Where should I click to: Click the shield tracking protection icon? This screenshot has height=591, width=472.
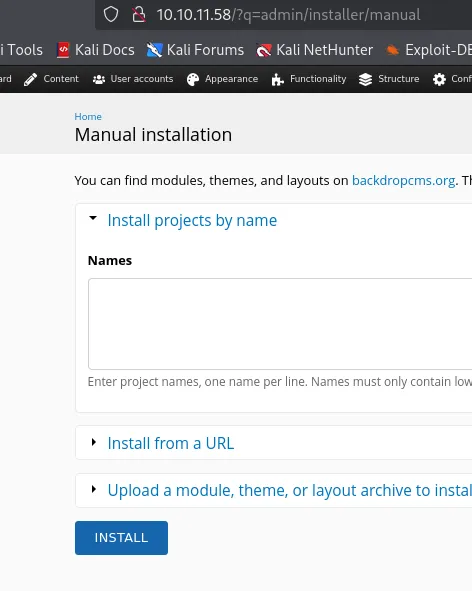pyautogui.click(x=111, y=15)
